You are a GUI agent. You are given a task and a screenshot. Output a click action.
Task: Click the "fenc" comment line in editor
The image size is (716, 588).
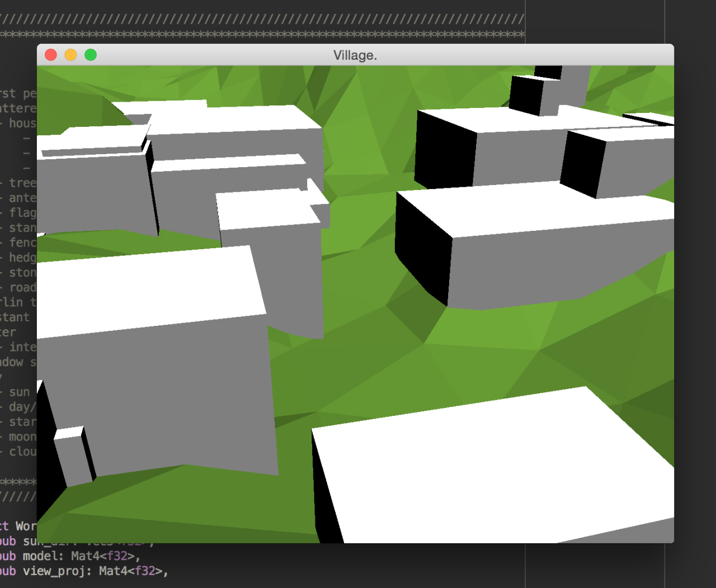22,243
